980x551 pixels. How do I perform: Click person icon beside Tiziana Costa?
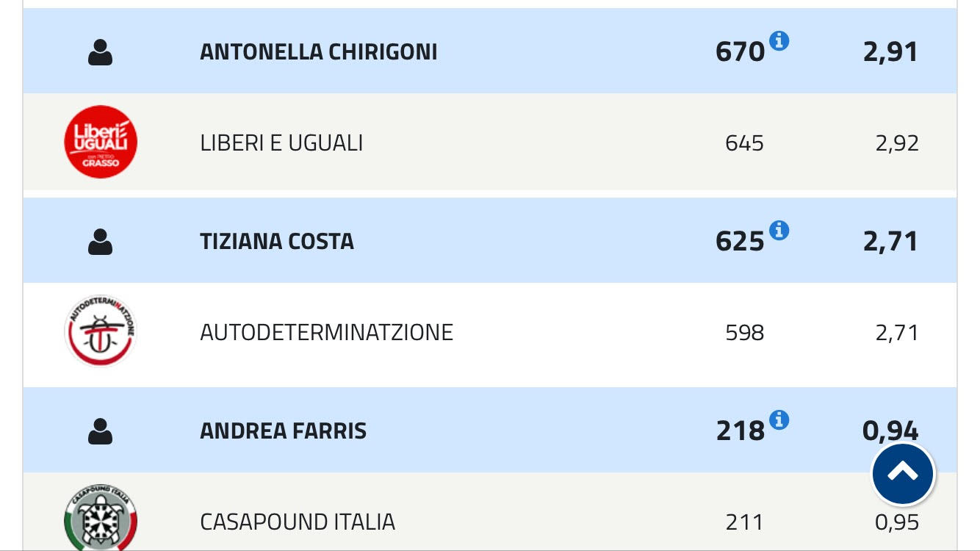[x=101, y=242]
